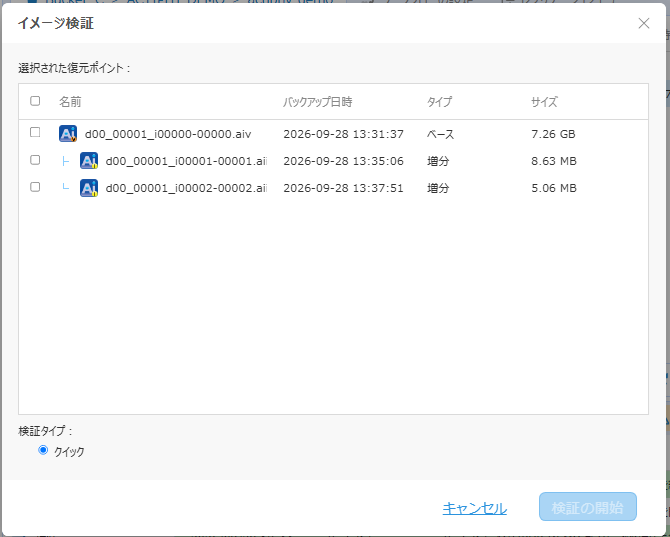Select file name d00_00001_i00001-00001.aii
The width and height of the screenshot is (670, 537).
186,161
